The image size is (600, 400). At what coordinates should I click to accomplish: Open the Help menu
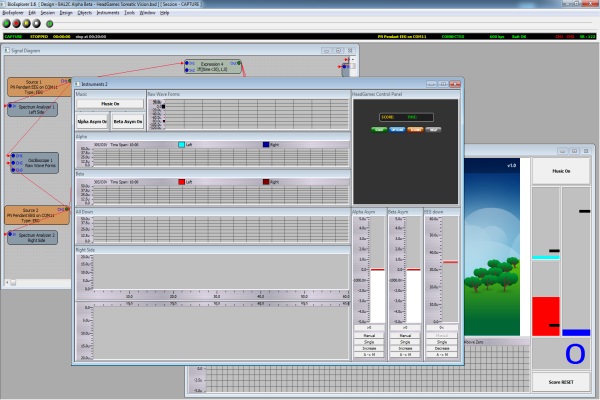pos(165,13)
